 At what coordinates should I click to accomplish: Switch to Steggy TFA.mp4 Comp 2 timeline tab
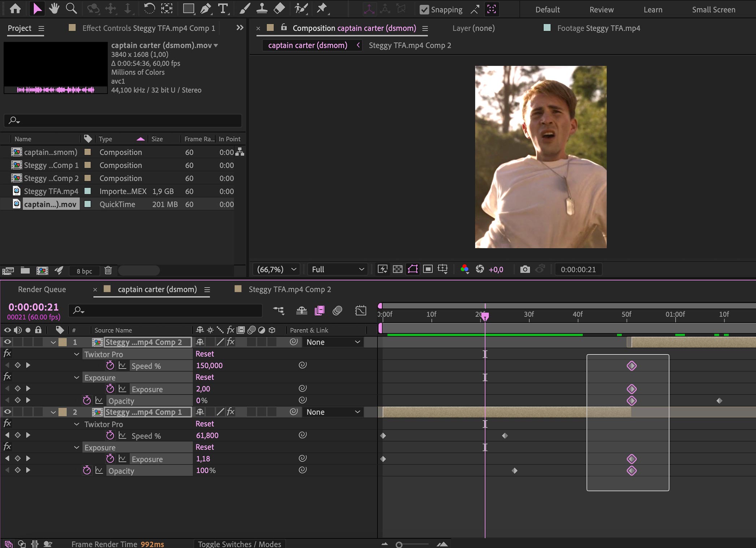290,289
